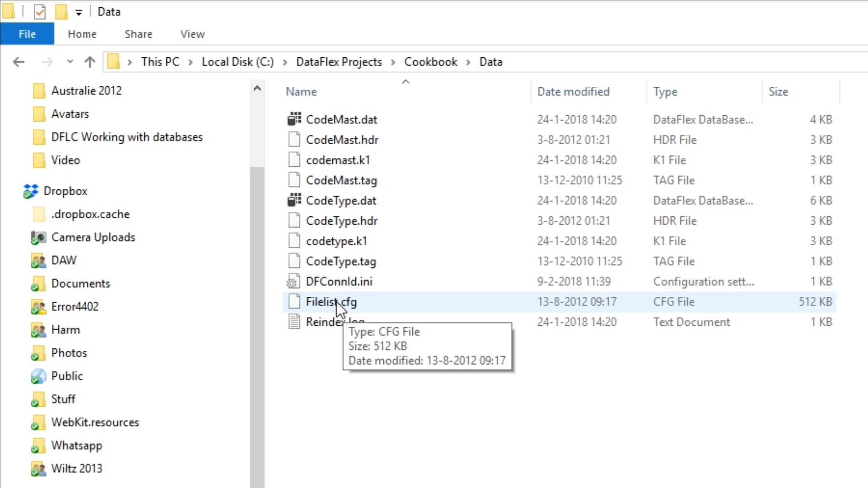Click the Up one level arrow
This screenshot has height=488, width=868.
90,62
